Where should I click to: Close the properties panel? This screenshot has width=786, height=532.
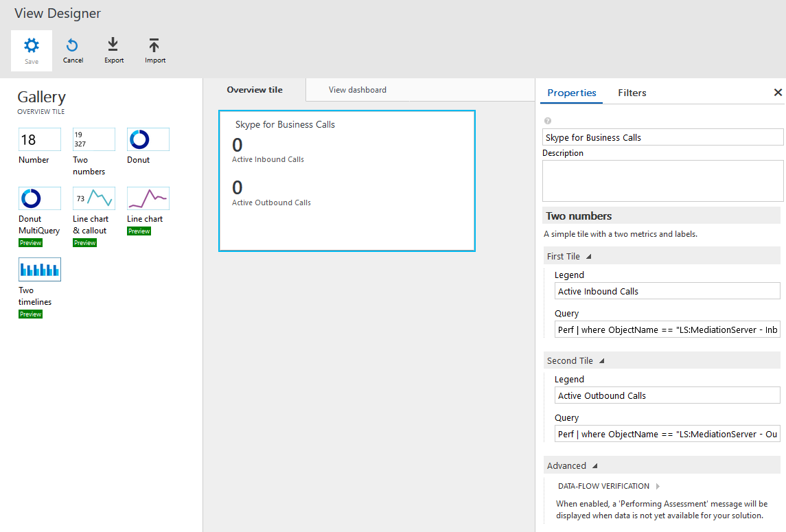pyautogui.click(x=778, y=92)
